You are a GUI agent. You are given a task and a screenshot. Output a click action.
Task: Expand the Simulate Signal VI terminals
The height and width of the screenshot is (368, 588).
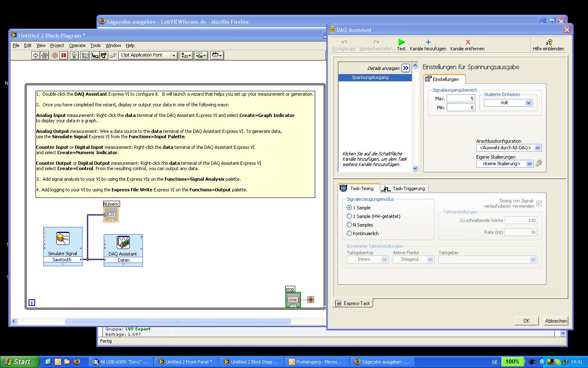pyautogui.click(x=63, y=264)
